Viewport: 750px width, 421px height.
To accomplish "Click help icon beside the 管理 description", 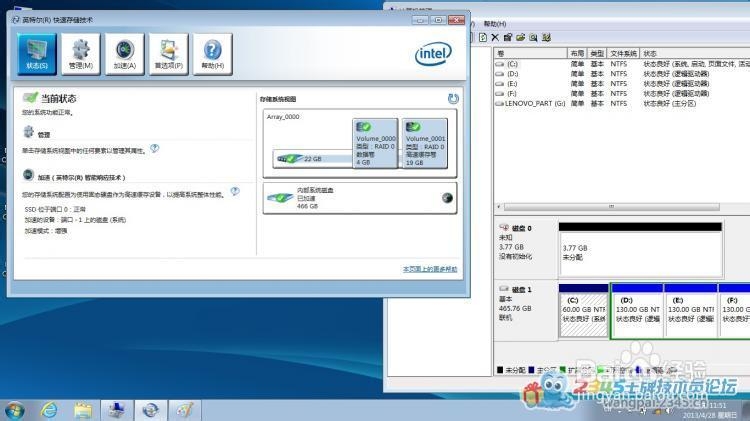I will point(154,148).
